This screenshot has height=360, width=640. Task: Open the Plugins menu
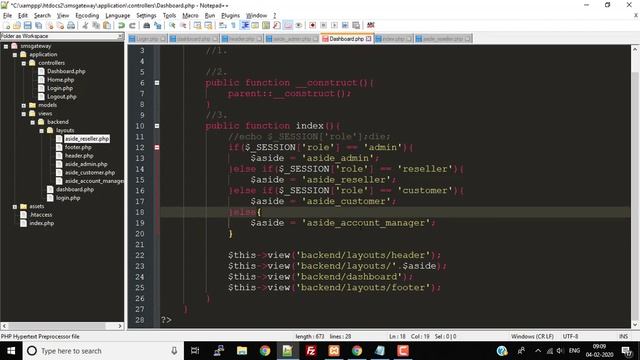point(230,16)
